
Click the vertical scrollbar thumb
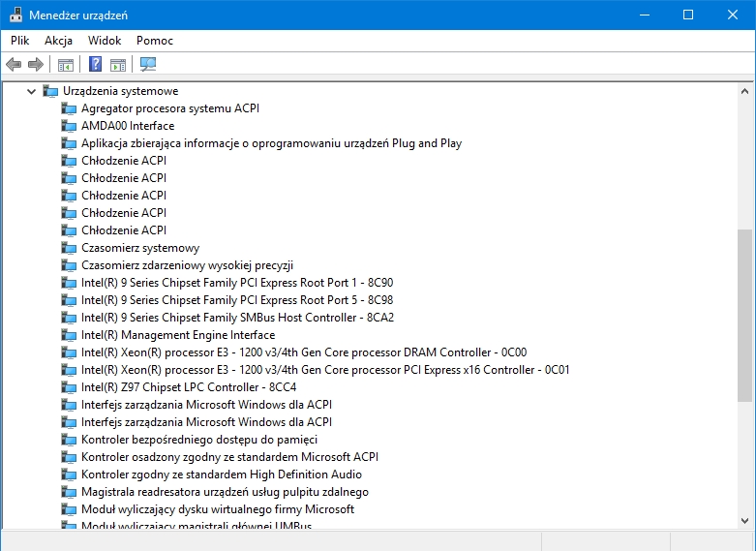point(744,316)
